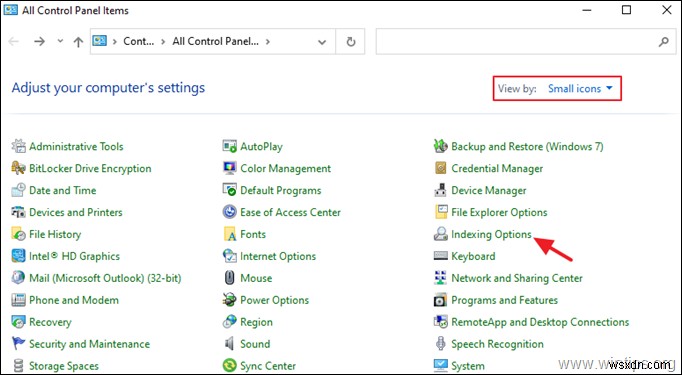
Task: Go to the Cont... breadcrumb segment
Action: click(138, 41)
